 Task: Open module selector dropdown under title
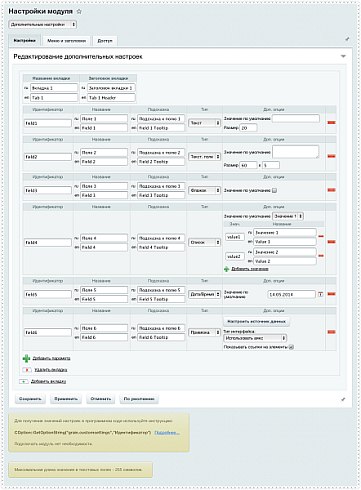pyautogui.click(x=43, y=24)
